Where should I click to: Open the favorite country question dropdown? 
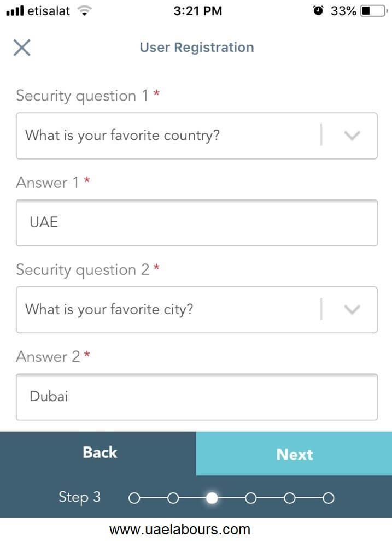[197, 136]
